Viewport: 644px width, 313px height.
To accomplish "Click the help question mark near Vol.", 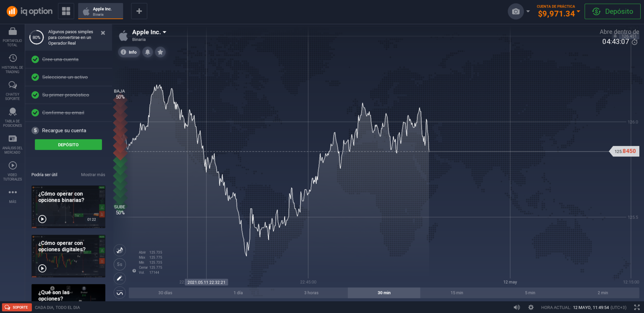I will coord(134,271).
